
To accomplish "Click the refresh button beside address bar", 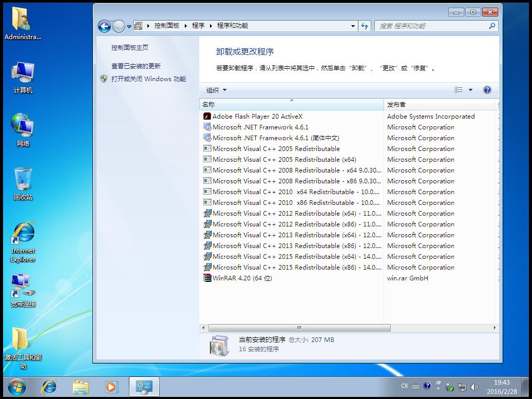I will pyautogui.click(x=365, y=26).
